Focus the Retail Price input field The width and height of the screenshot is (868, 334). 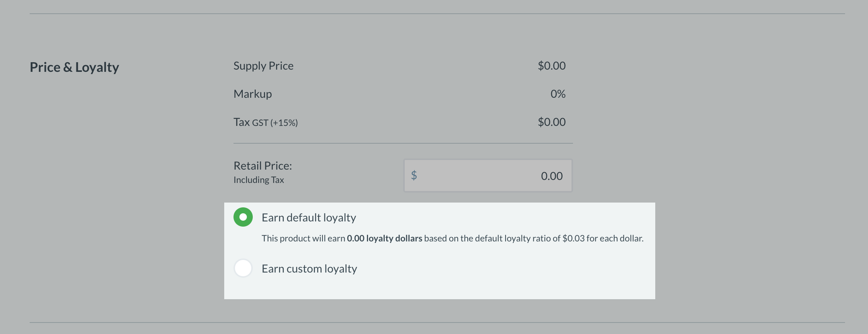click(x=488, y=176)
